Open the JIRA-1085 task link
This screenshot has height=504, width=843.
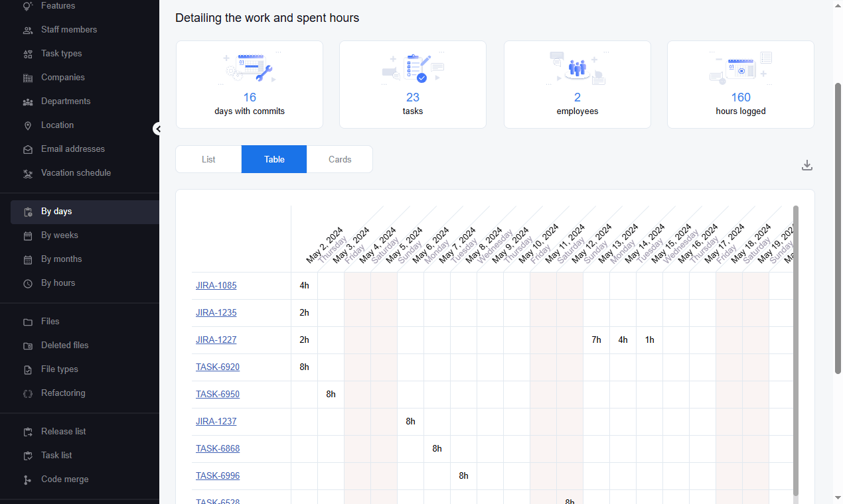click(216, 286)
